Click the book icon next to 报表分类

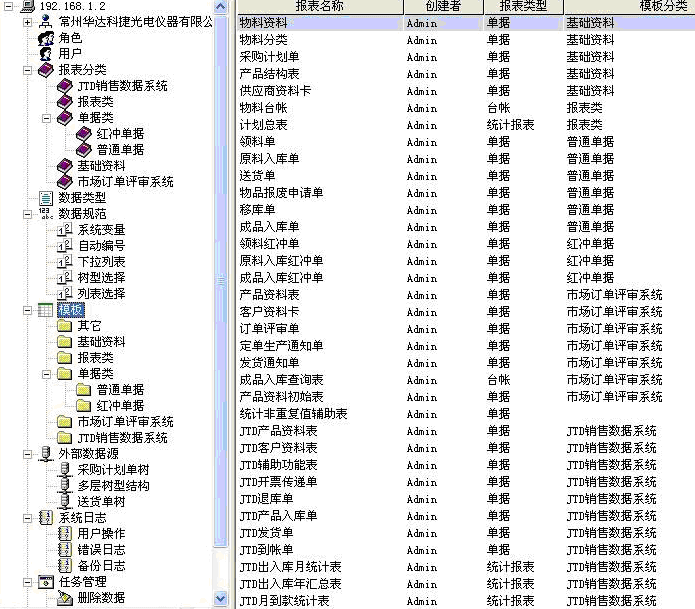tap(45, 70)
